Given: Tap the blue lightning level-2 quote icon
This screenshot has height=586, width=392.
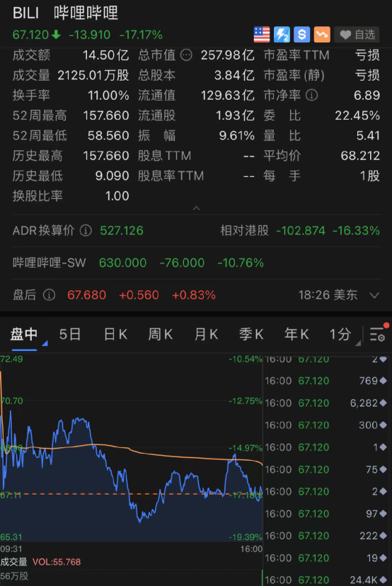Looking at the screenshot, I should [x=282, y=35].
